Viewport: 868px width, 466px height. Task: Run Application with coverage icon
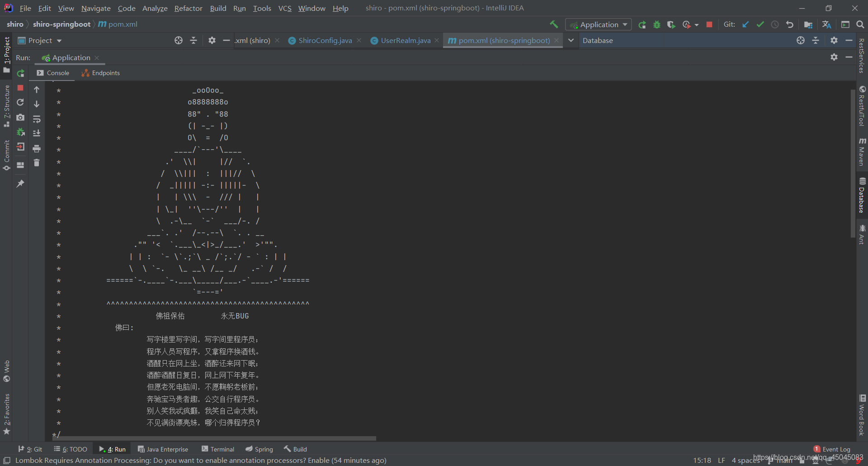[671, 24]
